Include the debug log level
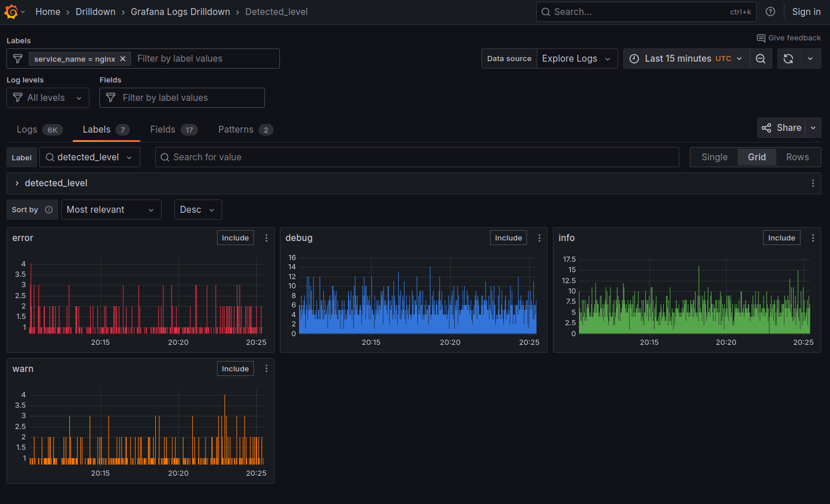Viewport: 830px width, 504px height. [508, 238]
